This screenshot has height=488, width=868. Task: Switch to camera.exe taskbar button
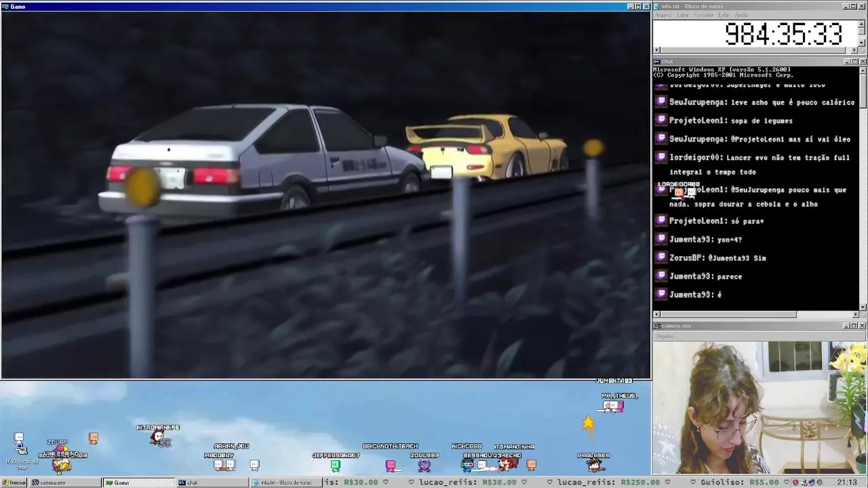click(64, 483)
